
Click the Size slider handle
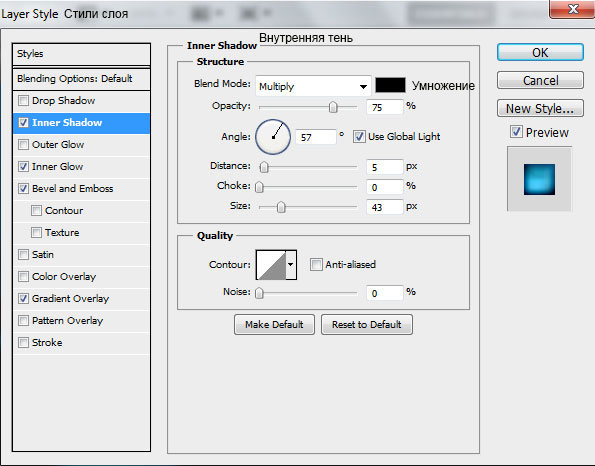(x=281, y=207)
